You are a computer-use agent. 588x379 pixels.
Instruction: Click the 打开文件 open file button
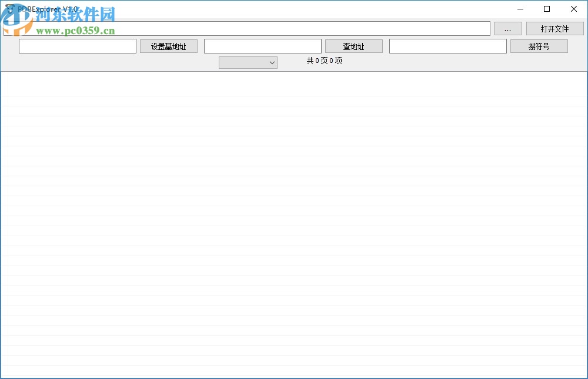(x=554, y=28)
